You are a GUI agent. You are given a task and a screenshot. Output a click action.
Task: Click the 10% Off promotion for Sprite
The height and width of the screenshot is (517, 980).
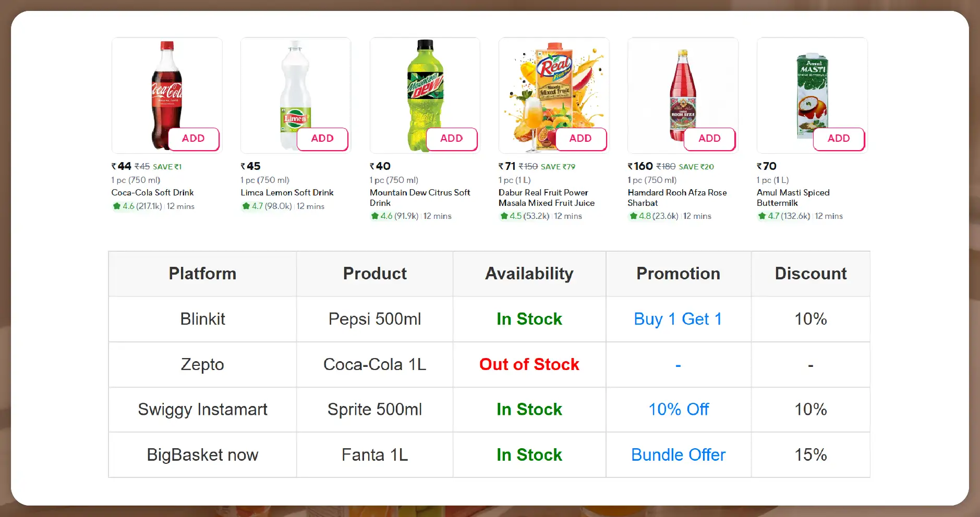coord(678,410)
